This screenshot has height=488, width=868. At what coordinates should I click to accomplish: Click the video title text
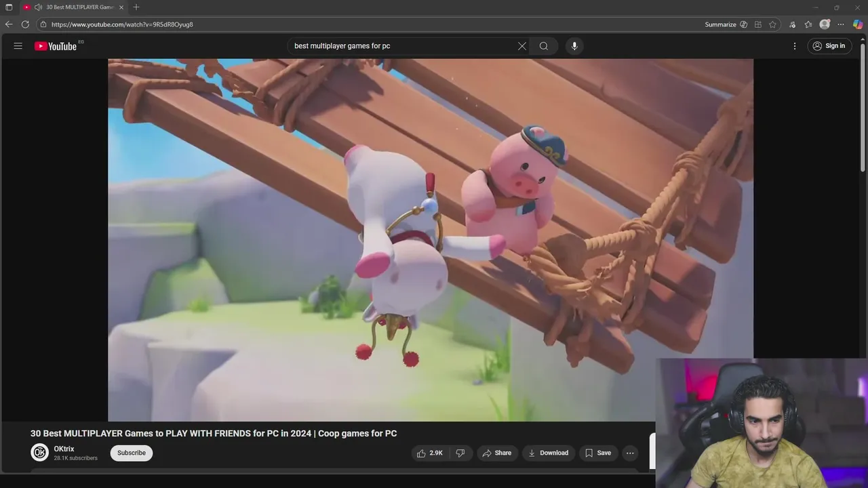[x=214, y=434]
